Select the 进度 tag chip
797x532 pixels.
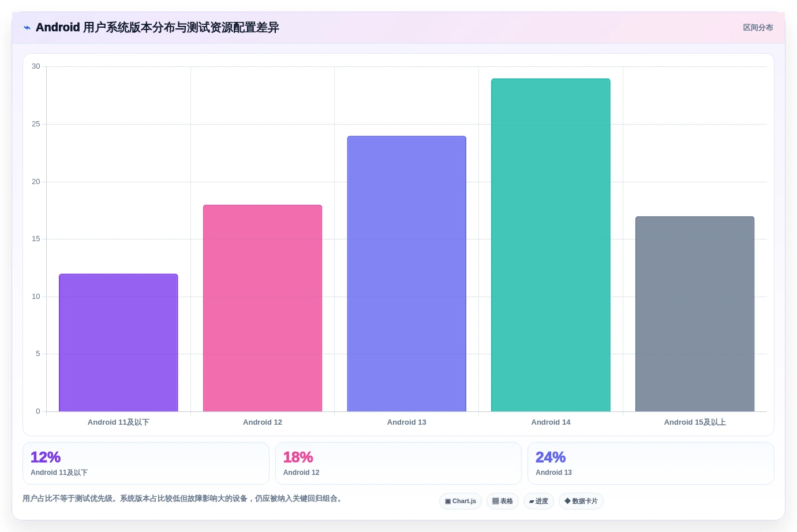pyautogui.click(x=538, y=501)
